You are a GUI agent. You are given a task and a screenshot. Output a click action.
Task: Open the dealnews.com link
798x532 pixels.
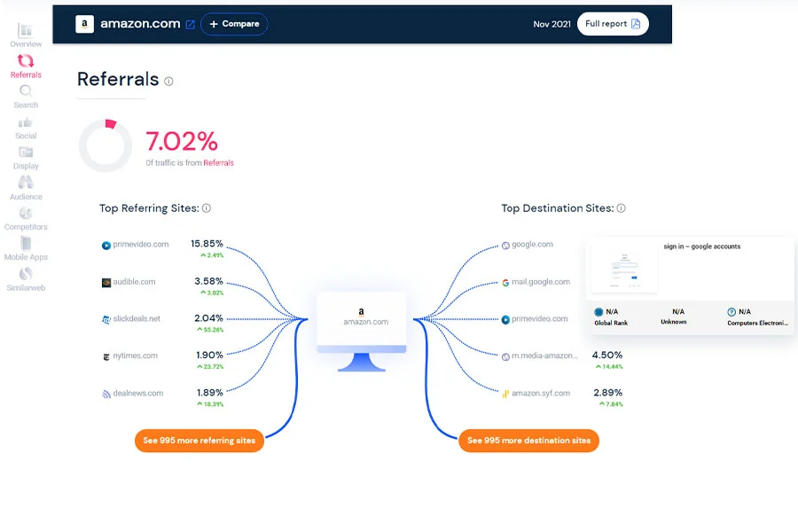(138, 393)
